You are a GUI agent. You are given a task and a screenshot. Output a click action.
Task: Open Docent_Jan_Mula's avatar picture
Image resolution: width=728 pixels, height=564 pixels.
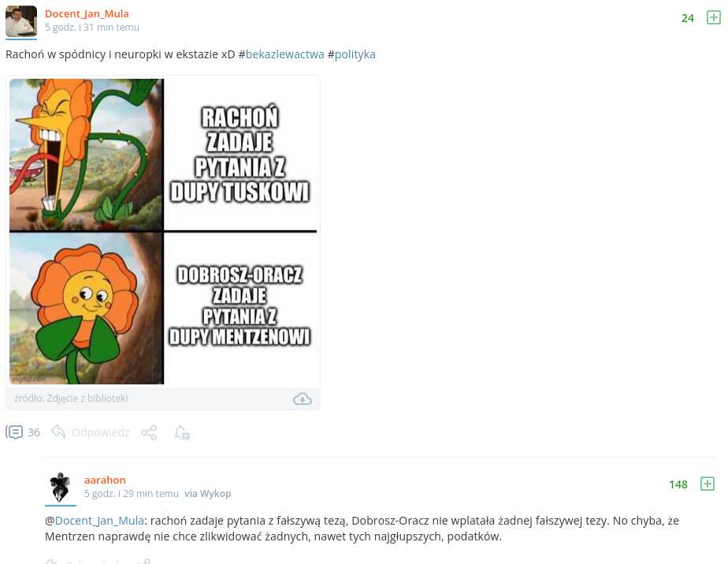pos(21,21)
